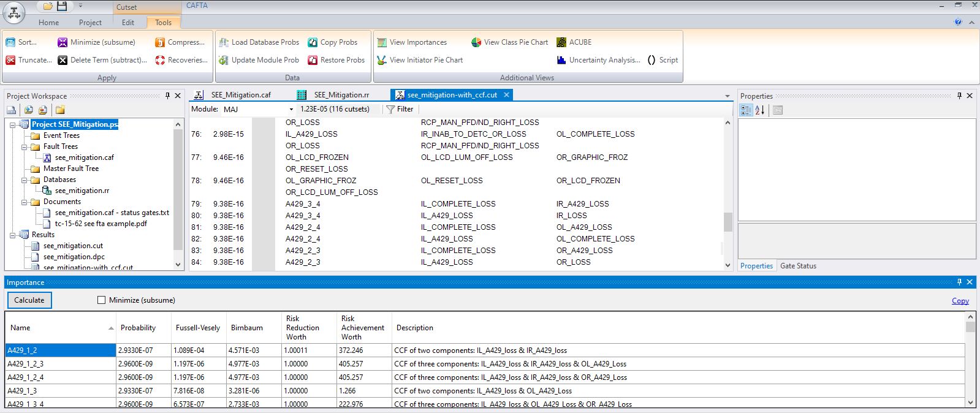Image resolution: width=980 pixels, height=413 pixels.
Task: Close the see_mitigation-with_ccf.cut tab
Action: tap(507, 95)
